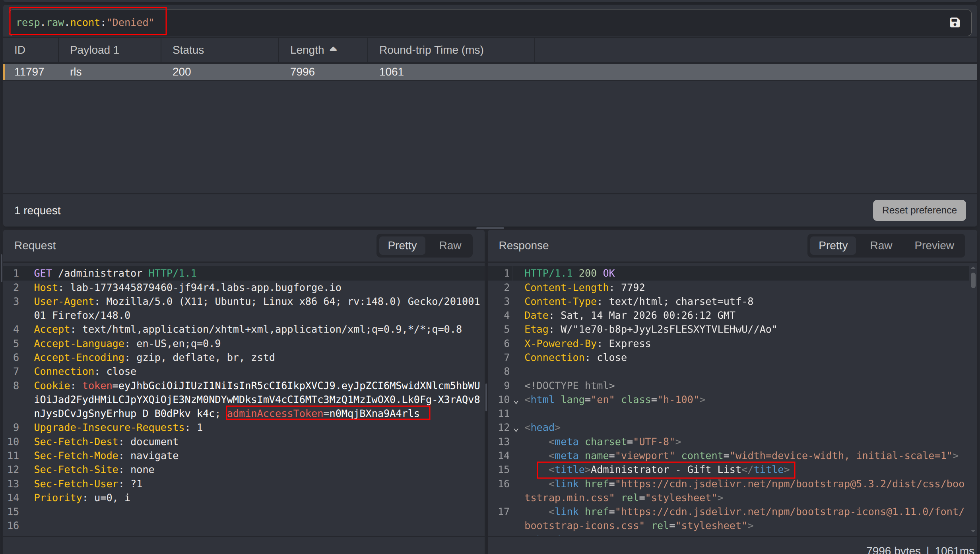The width and height of the screenshot is (980, 554).
Task: Click the Length column sort arrow
Action: pos(333,49)
